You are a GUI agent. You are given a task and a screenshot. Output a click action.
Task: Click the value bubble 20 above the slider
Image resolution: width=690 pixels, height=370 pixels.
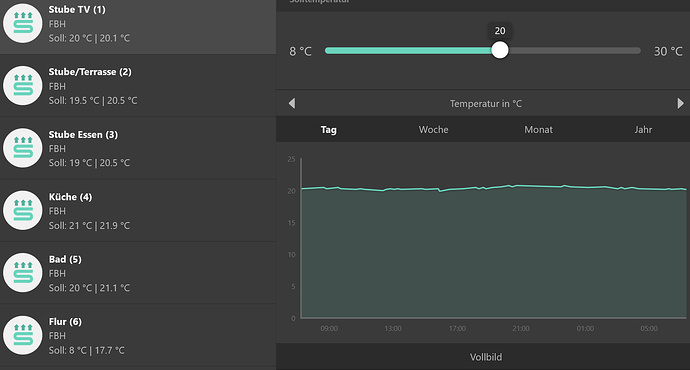click(500, 31)
